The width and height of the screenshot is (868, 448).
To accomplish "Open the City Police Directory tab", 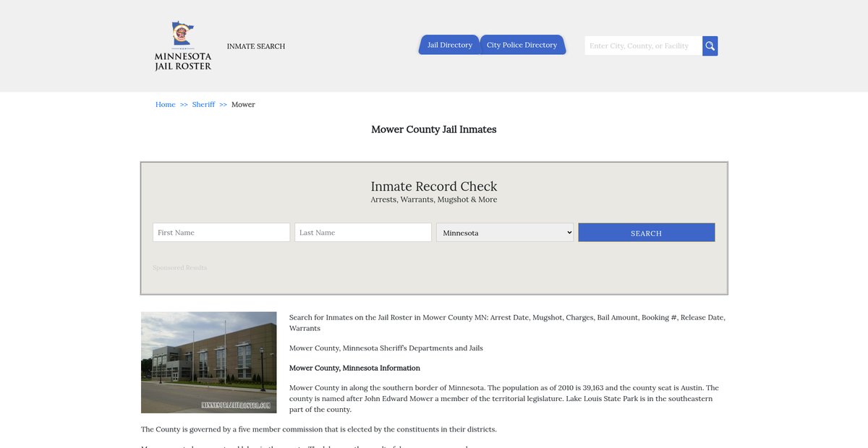I will (522, 45).
